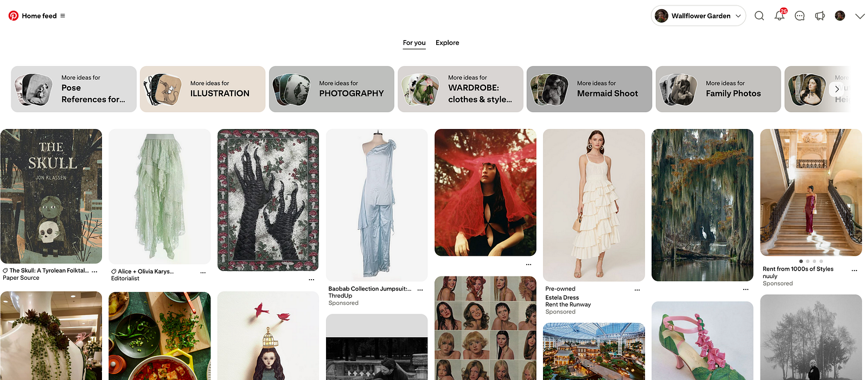The width and height of the screenshot is (868, 380).
Task: Switch to the Explore tab
Action: (x=447, y=43)
